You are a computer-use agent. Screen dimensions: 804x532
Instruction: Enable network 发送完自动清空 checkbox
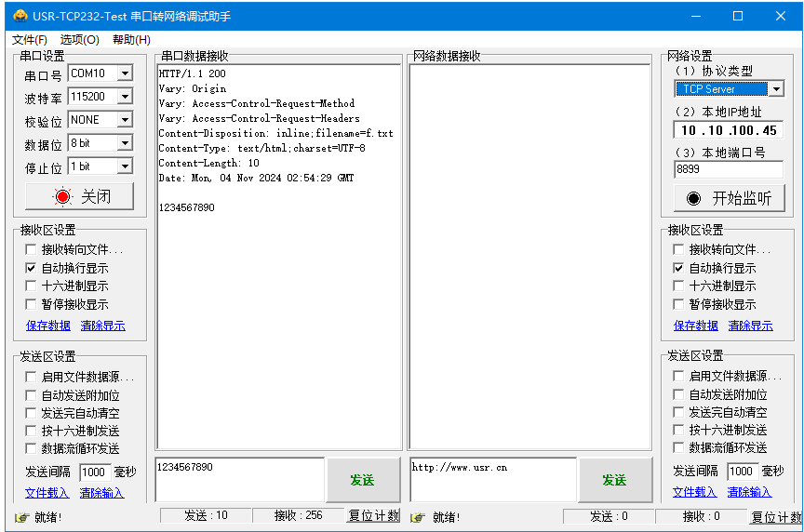678,412
